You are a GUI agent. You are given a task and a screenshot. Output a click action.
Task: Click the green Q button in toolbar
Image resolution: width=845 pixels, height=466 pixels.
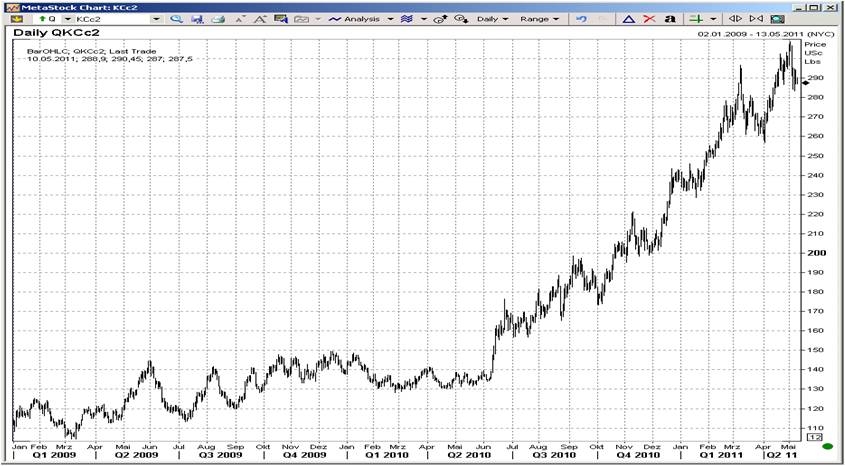[45, 19]
